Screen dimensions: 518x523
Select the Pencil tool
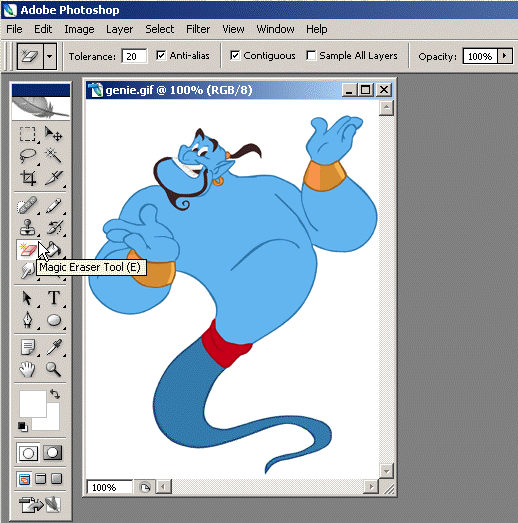[53, 205]
